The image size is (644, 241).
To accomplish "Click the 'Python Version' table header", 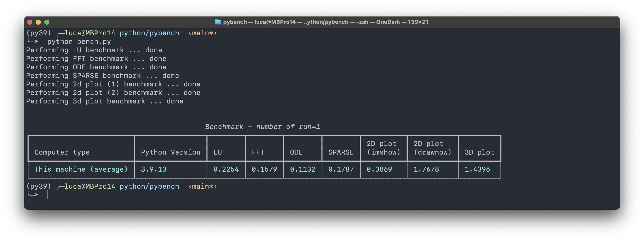I will point(171,152).
